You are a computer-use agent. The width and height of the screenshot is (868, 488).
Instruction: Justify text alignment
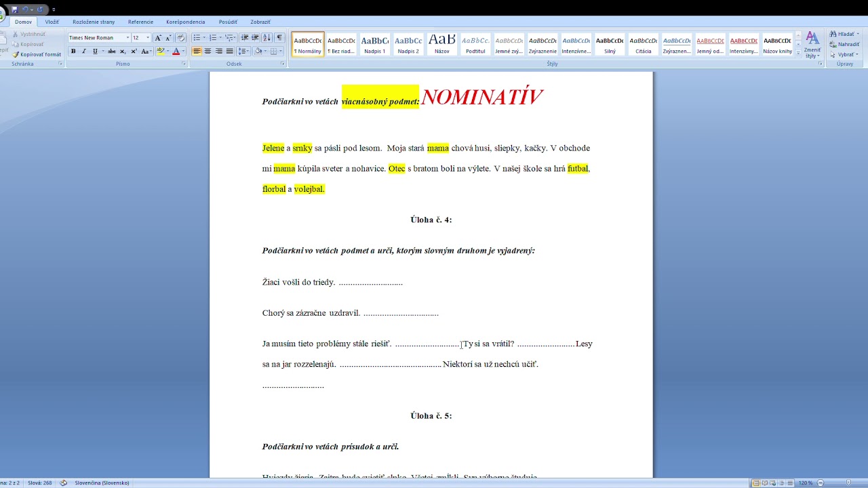coord(229,52)
